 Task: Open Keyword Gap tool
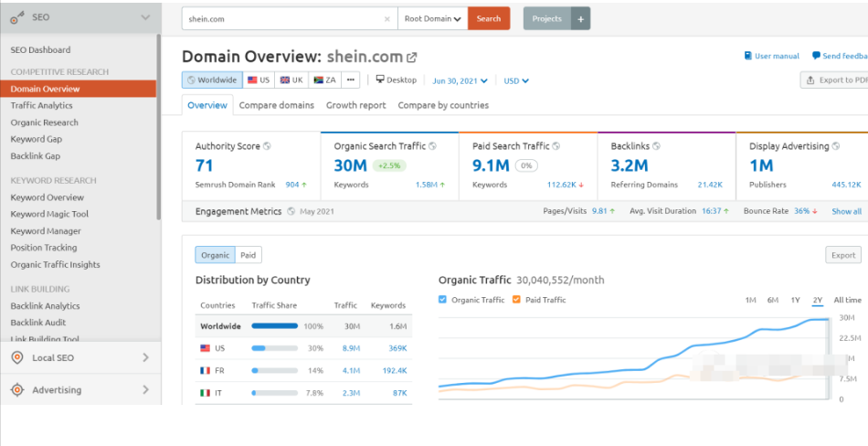point(36,139)
